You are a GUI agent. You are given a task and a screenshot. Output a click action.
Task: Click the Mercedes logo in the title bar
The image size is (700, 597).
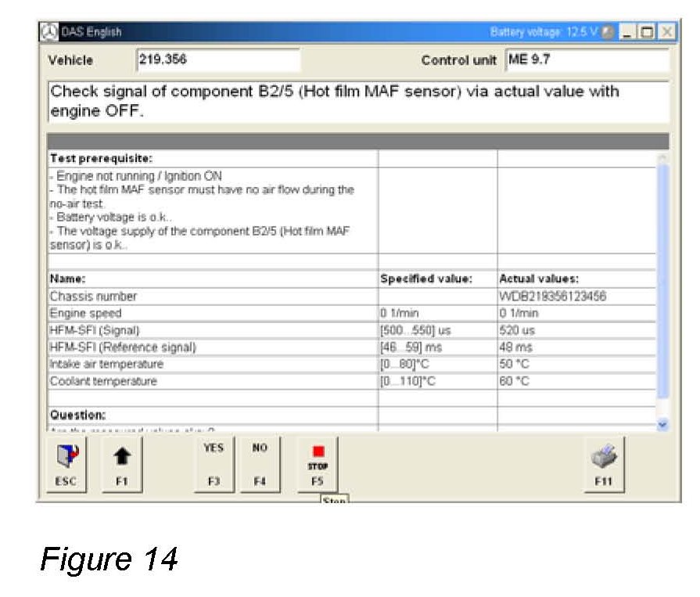pyautogui.click(x=49, y=32)
